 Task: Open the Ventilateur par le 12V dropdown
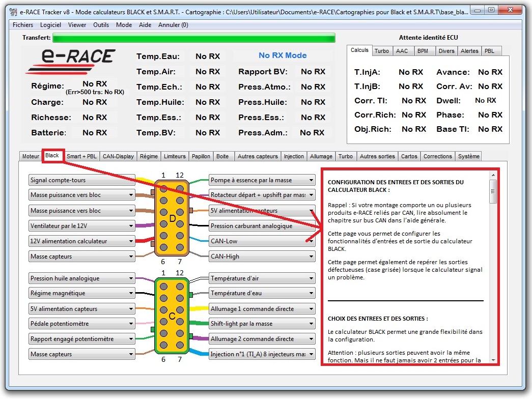pos(131,226)
